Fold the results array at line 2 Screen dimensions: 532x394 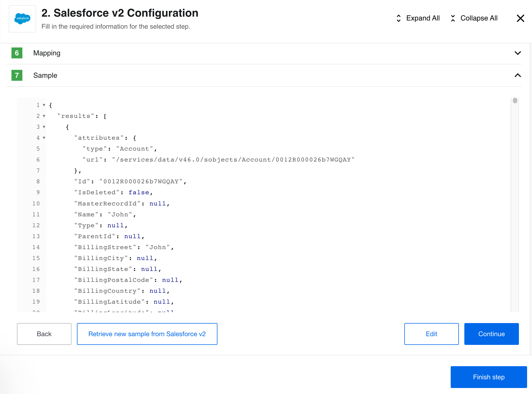[x=44, y=116]
